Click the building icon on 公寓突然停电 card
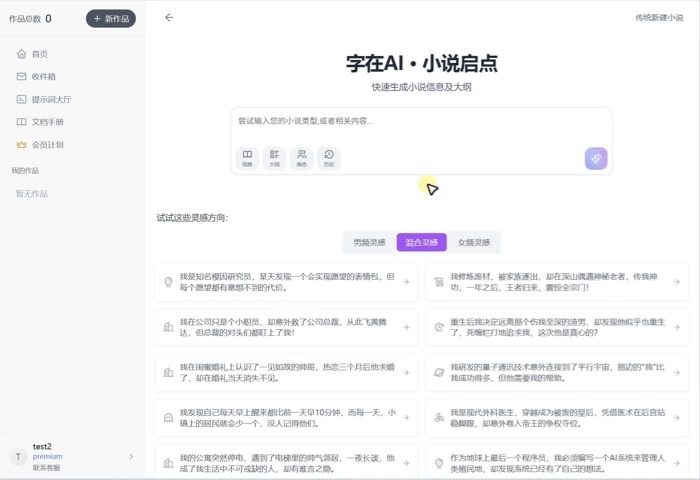Screen dimensions: 700x480 click(x=168, y=463)
